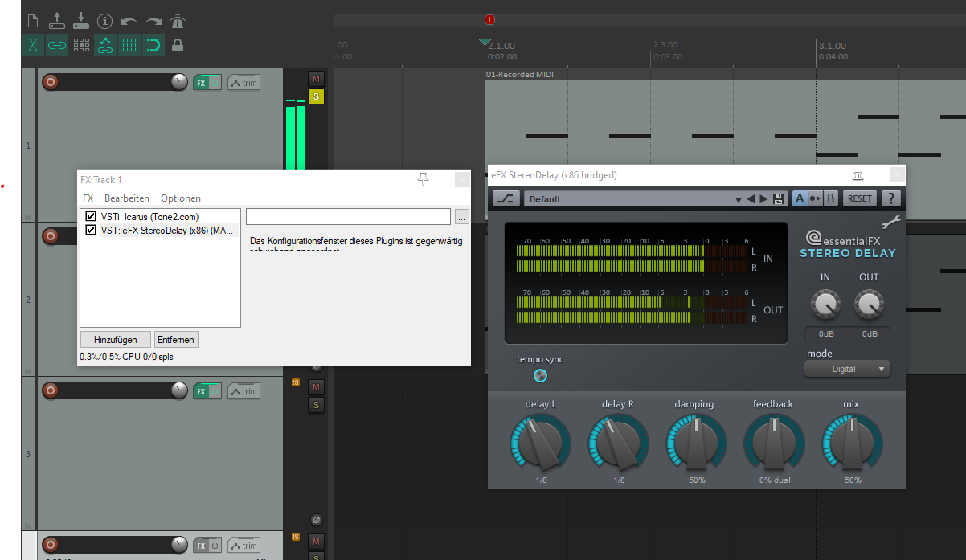Open track 3 trim automation mode
Viewport: 966px width, 560px height.
tap(244, 391)
